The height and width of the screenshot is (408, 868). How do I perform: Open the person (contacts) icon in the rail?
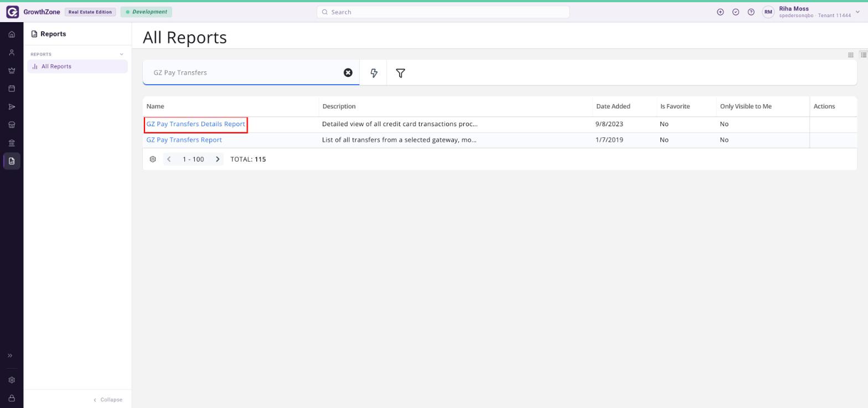(x=12, y=53)
